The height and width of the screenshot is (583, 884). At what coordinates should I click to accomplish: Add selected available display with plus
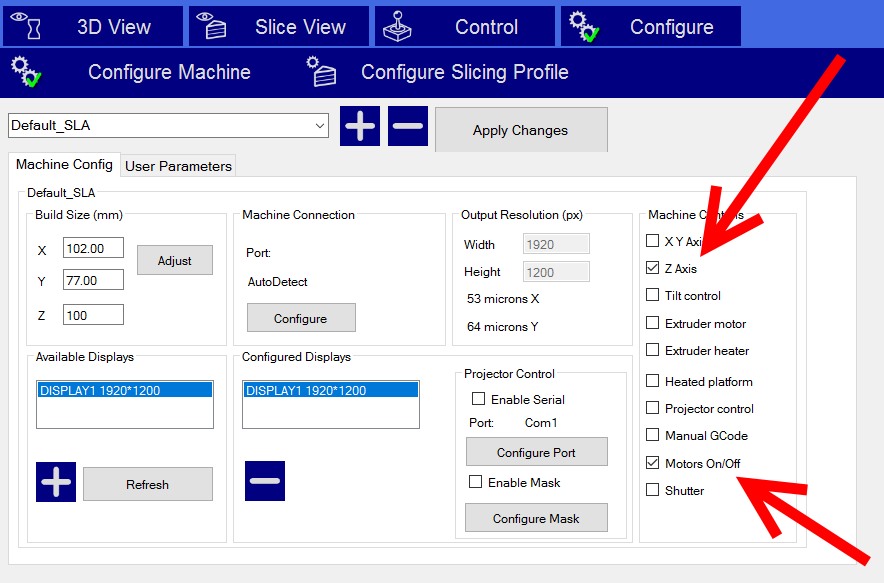point(56,482)
